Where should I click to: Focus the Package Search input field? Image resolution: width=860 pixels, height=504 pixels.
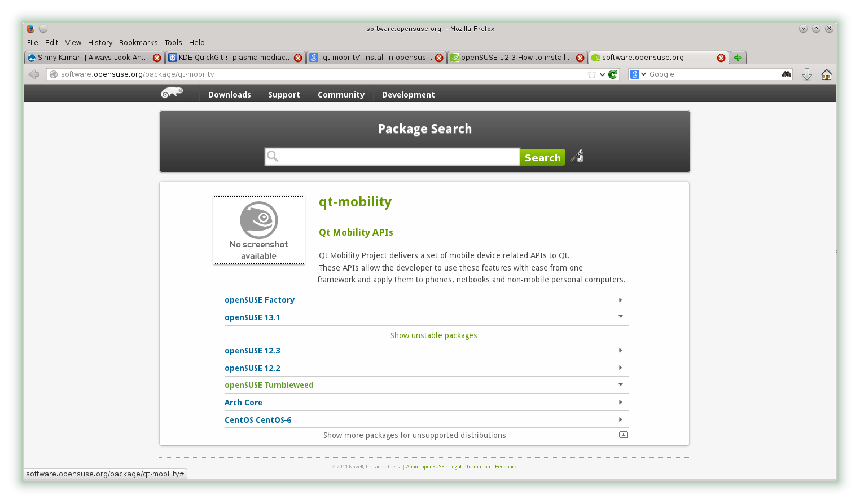point(392,157)
